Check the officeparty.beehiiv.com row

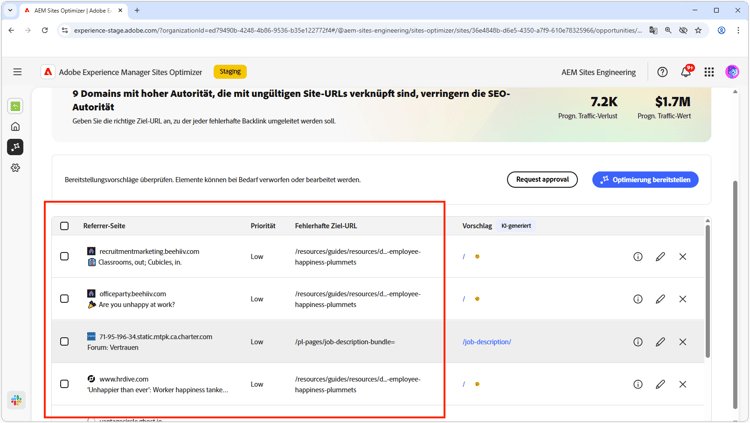point(64,299)
